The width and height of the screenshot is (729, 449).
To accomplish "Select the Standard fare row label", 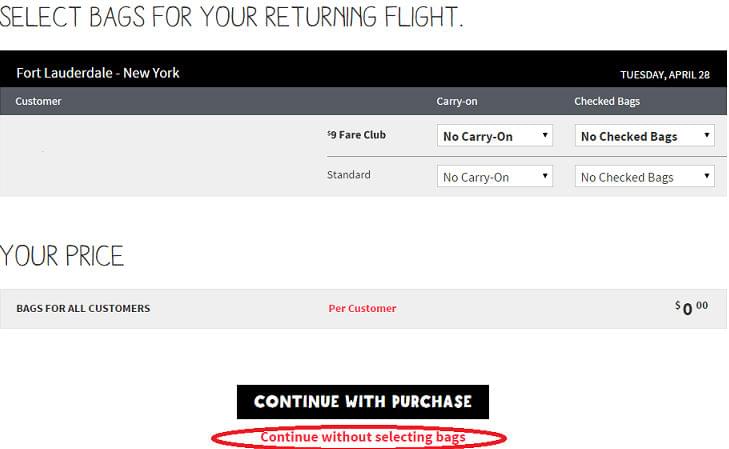I will coord(349,175).
